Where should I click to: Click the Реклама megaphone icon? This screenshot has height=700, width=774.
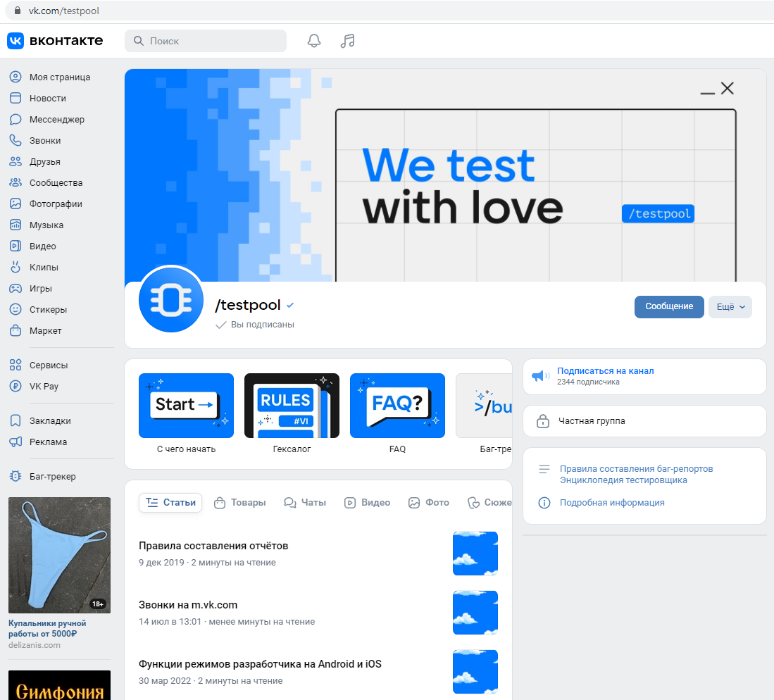coord(15,442)
